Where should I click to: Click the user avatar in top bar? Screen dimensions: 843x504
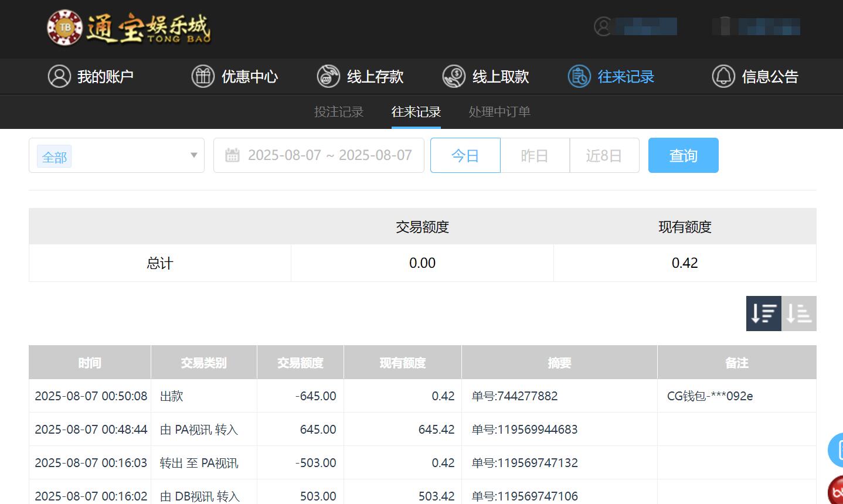point(603,26)
